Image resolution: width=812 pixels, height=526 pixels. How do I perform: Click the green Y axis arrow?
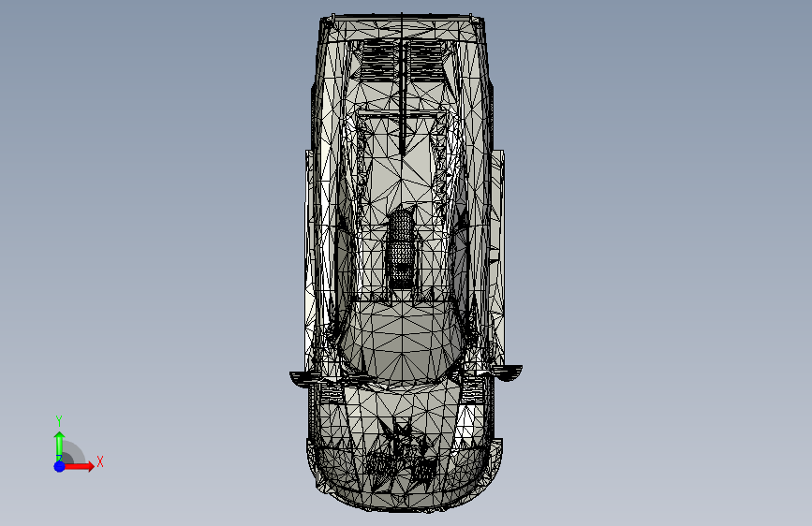pyautogui.click(x=60, y=446)
